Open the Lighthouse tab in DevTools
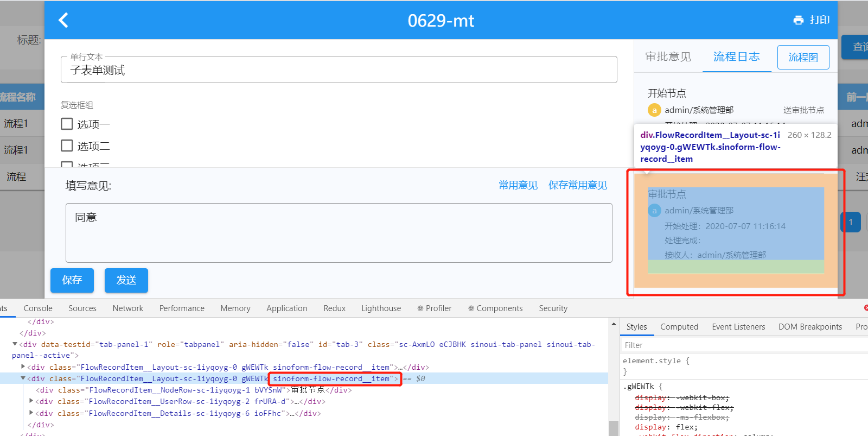868x436 pixels. pos(381,308)
